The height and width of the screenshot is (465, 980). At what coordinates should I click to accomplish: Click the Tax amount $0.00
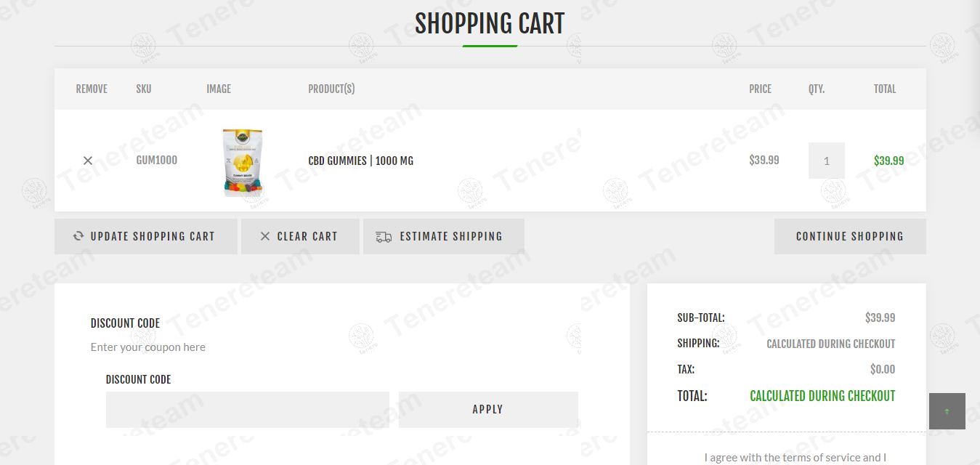click(882, 369)
